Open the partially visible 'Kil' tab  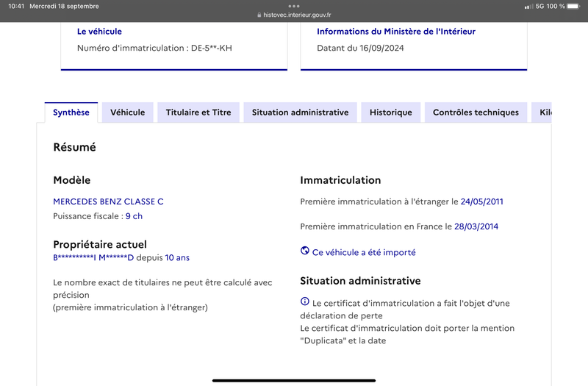(x=542, y=112)
